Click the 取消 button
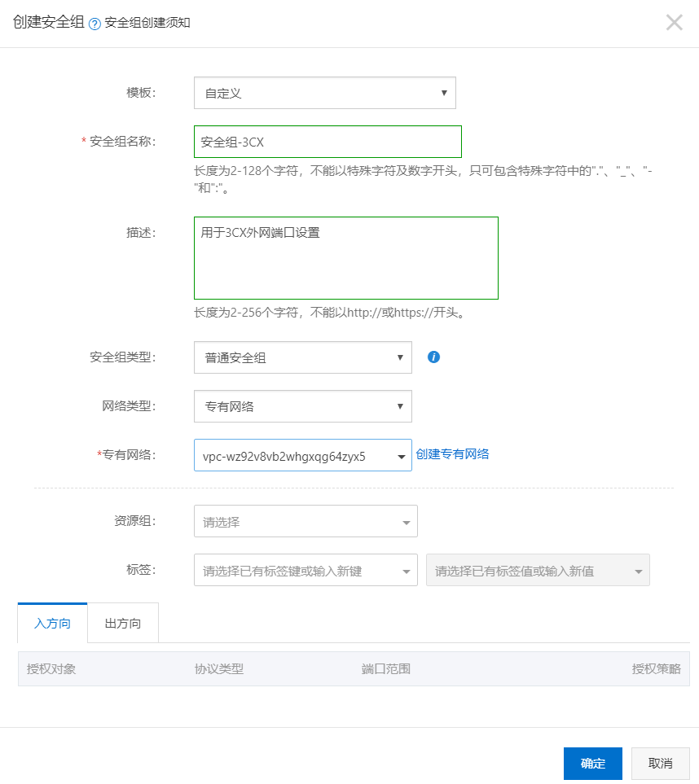Screen dimensions: 699x784 pos(661,764)
